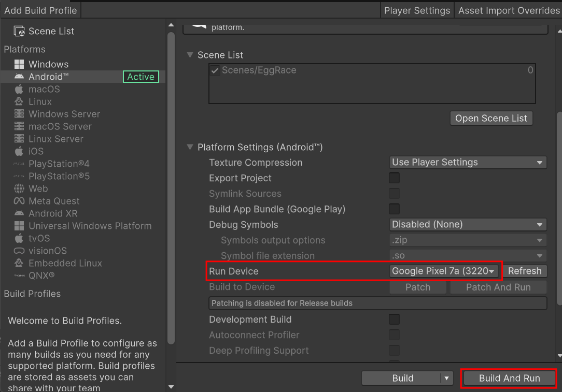
Task: Click the Platforms heading
Action: [x=25, y=49]
